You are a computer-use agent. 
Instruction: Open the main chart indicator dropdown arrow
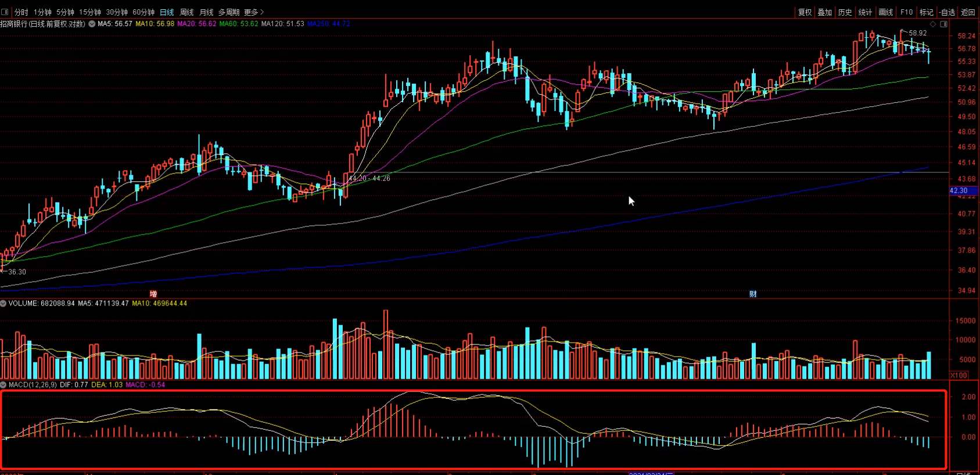click(92, 24)
